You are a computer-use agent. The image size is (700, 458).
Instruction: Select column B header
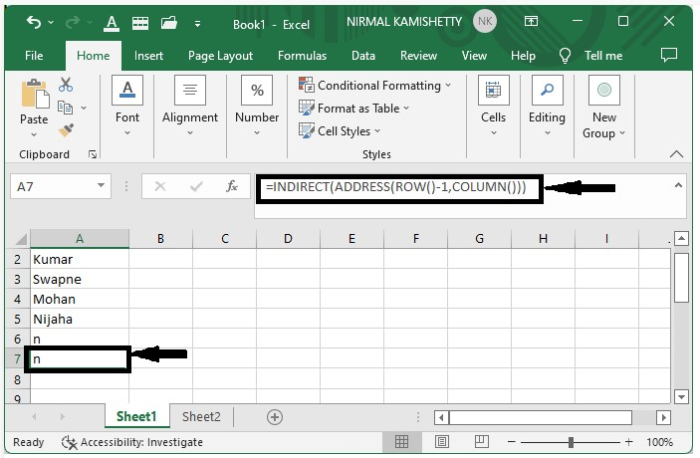(x=161, y=239)
